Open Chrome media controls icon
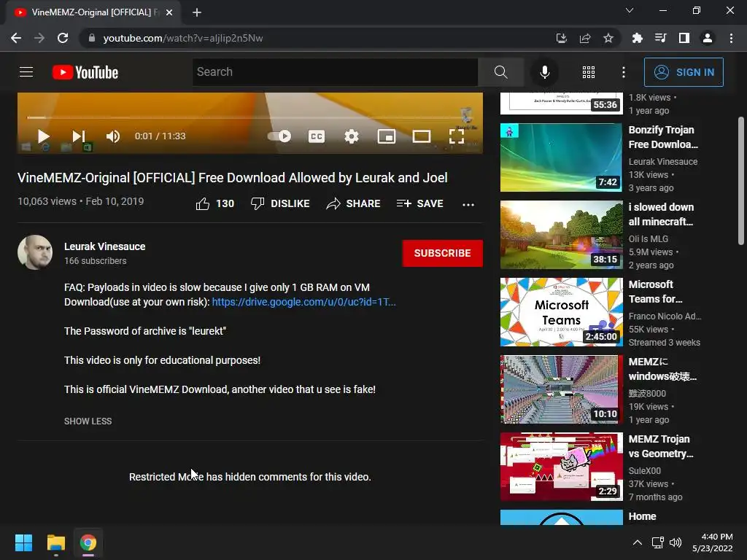The image size is (747, 560). coord(660,38)
